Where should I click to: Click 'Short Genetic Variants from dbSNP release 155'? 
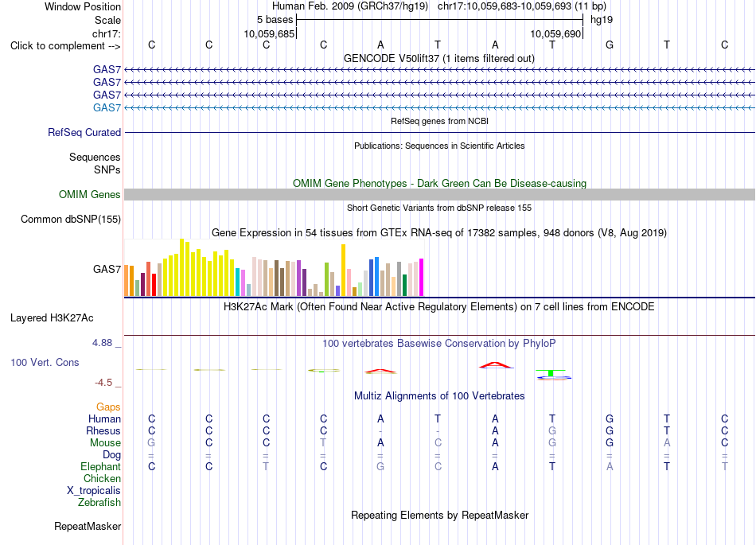(x=439, y=208)
